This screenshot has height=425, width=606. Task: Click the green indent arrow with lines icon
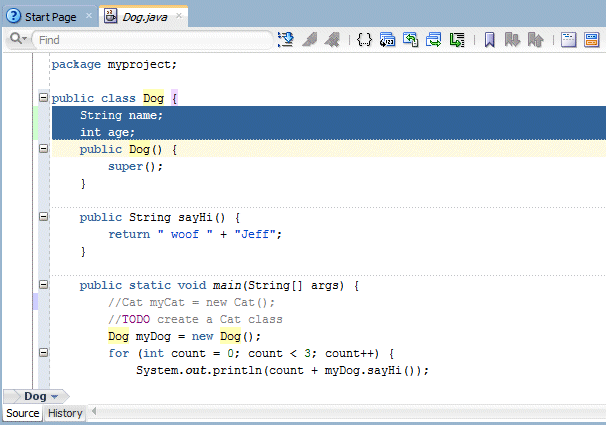point(457,39)
